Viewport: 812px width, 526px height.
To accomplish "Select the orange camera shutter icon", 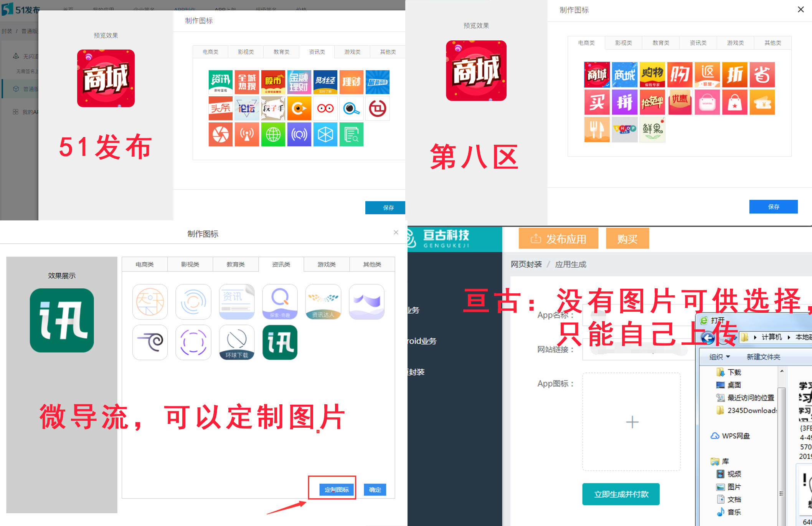I will [x=221, y=134].
